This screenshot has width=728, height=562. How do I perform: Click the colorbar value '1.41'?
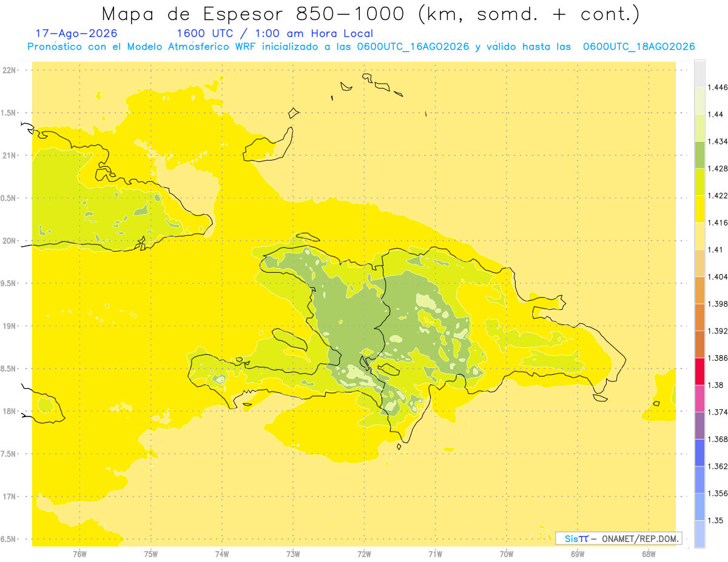point(716,250)
